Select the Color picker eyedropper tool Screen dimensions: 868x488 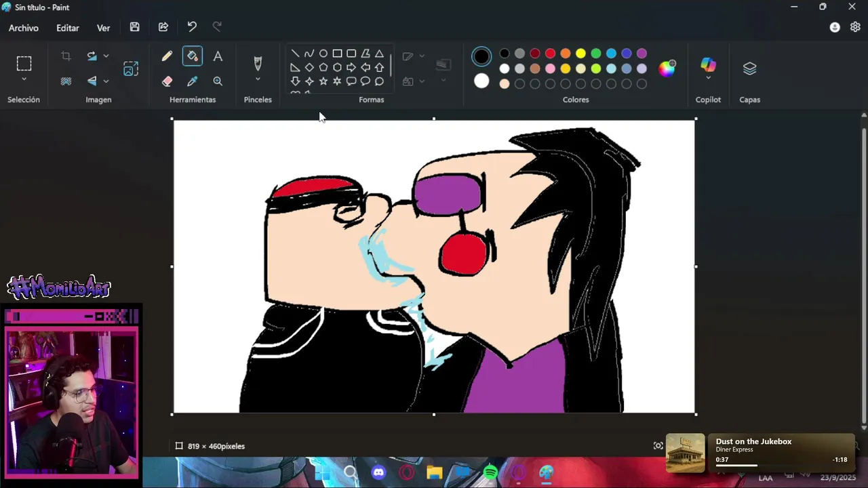click(x=193, y=81)
